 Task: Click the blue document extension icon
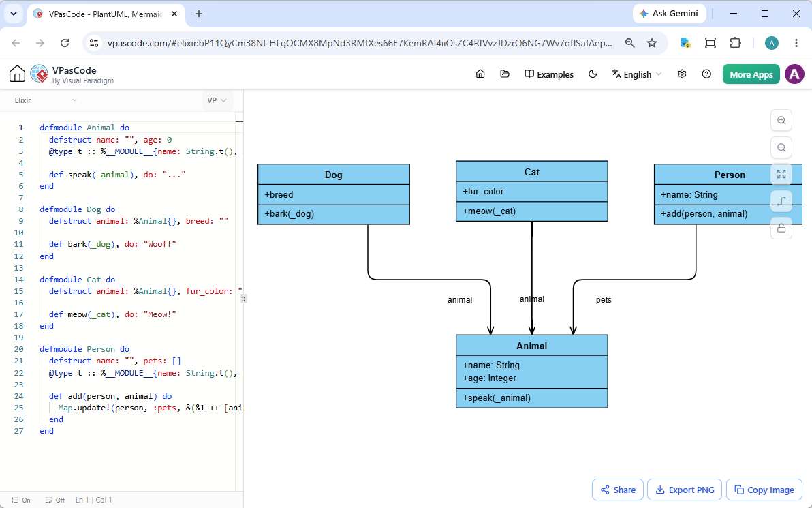[x=686, y=43]
